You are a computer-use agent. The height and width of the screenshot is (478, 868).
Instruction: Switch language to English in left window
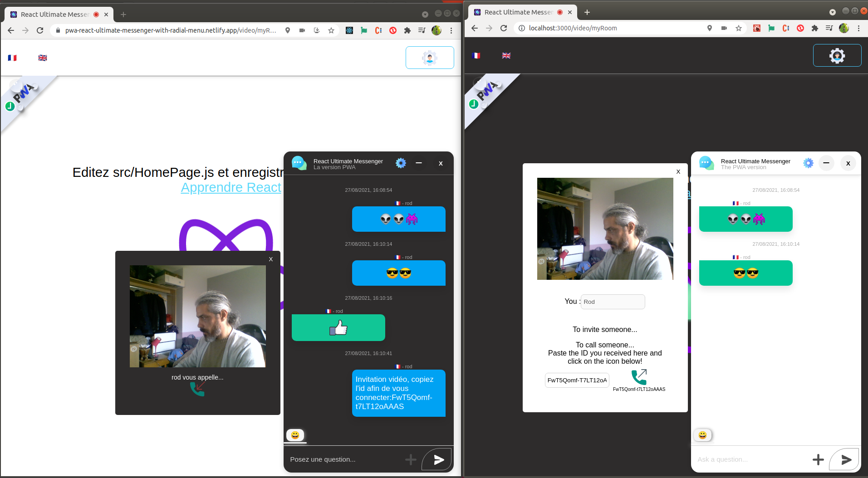[43, 58]
